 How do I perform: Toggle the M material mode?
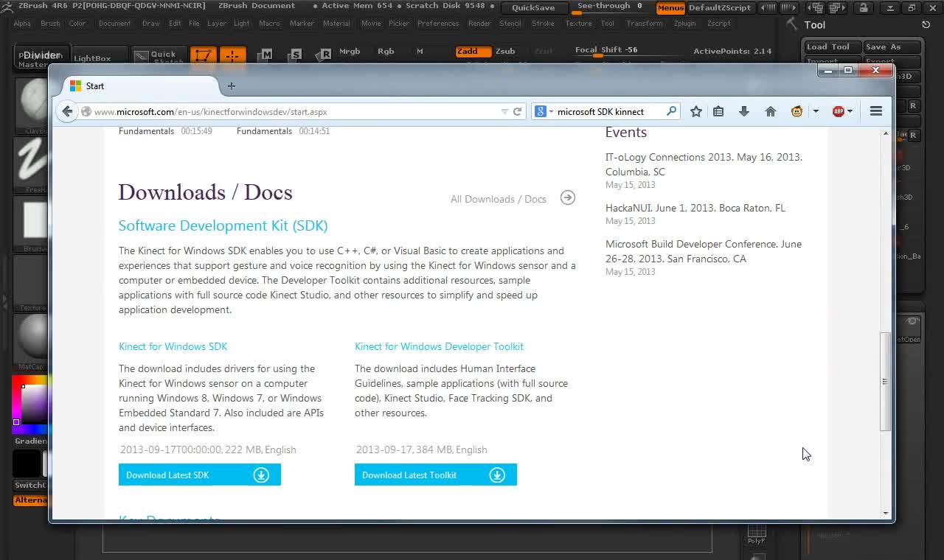pos(420,52)
